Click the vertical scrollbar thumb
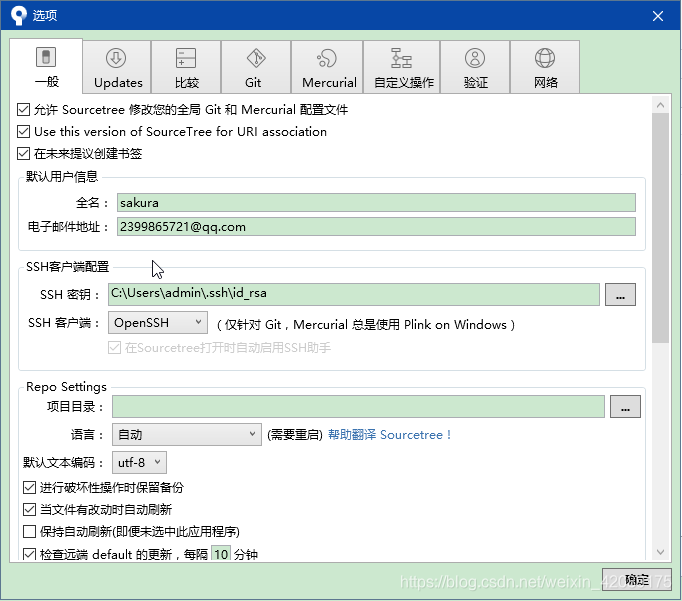 pyautogui.click(x=660, y=228)
